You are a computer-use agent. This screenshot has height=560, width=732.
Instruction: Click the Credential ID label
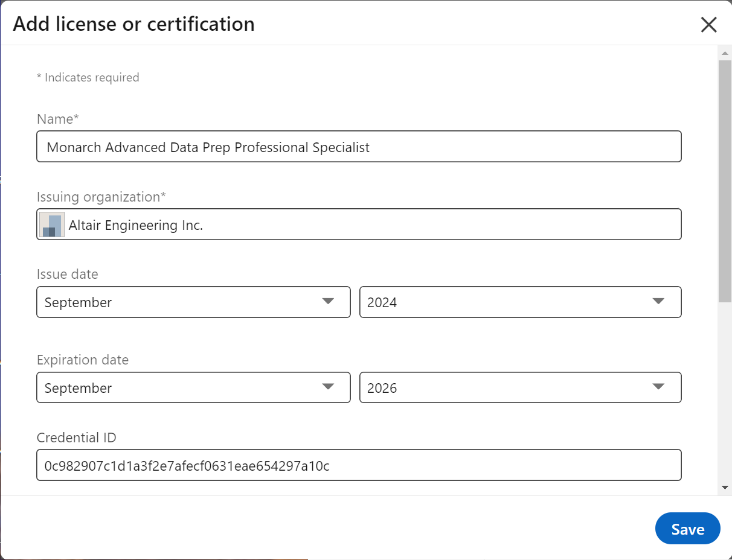pyautogui.click(x=77, y=437)
